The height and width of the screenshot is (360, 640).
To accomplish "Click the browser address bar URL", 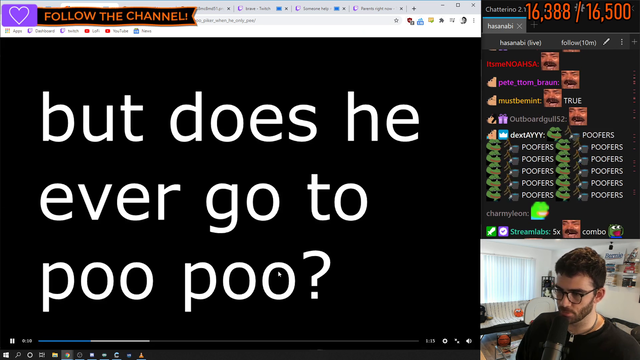I will pos(226,20).
